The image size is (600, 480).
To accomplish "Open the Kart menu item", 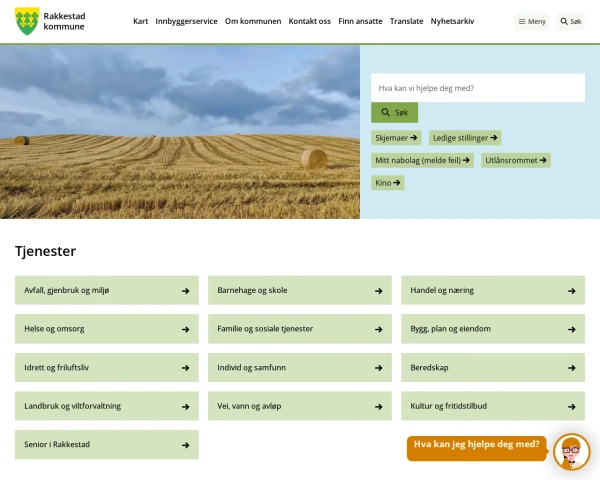I will [x=140, y=21].
